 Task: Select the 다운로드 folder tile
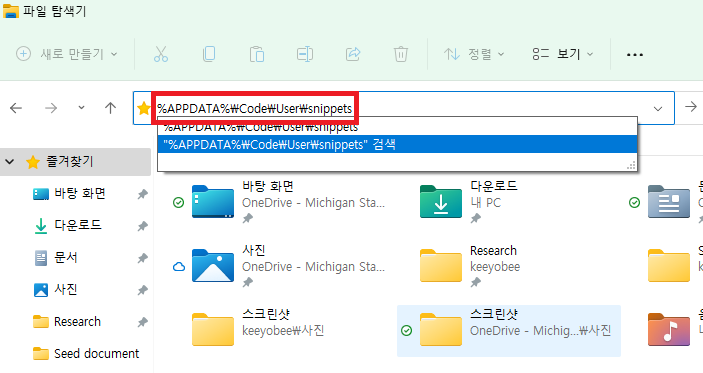tap(508, 202)
